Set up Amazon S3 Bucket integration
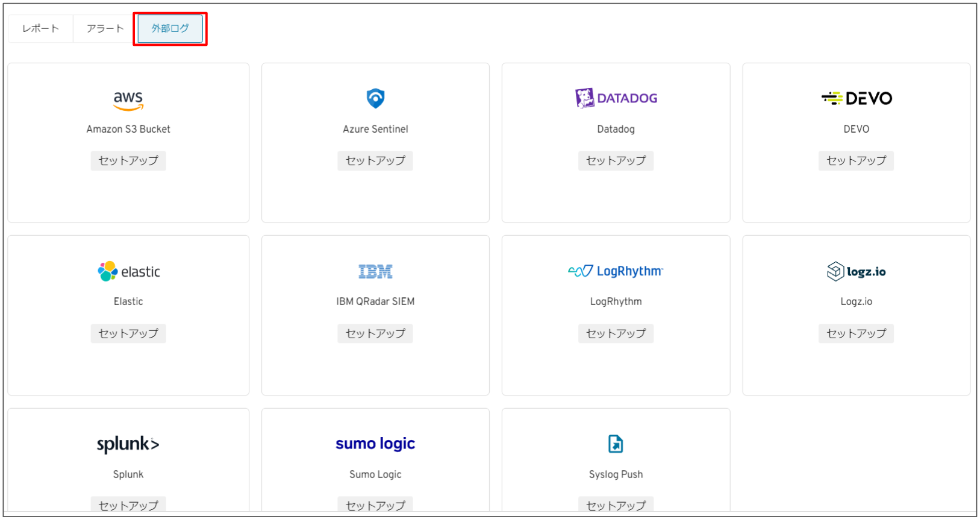980x519 pixels. [128, 161]
